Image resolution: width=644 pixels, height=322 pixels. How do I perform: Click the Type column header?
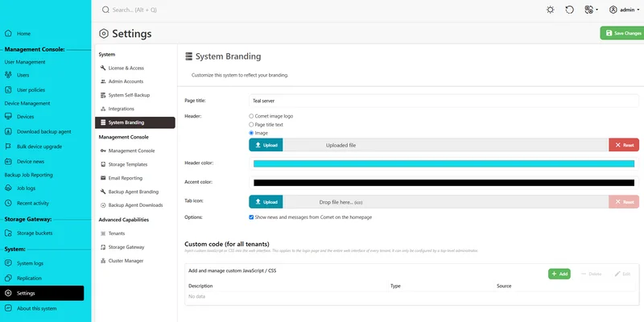coord(395,286)
